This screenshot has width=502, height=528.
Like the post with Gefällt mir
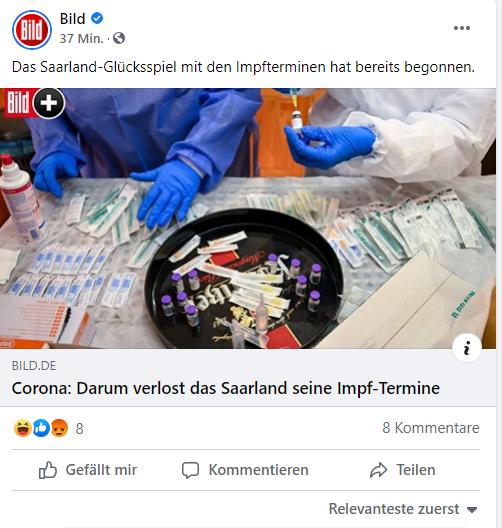coord(88,470)
